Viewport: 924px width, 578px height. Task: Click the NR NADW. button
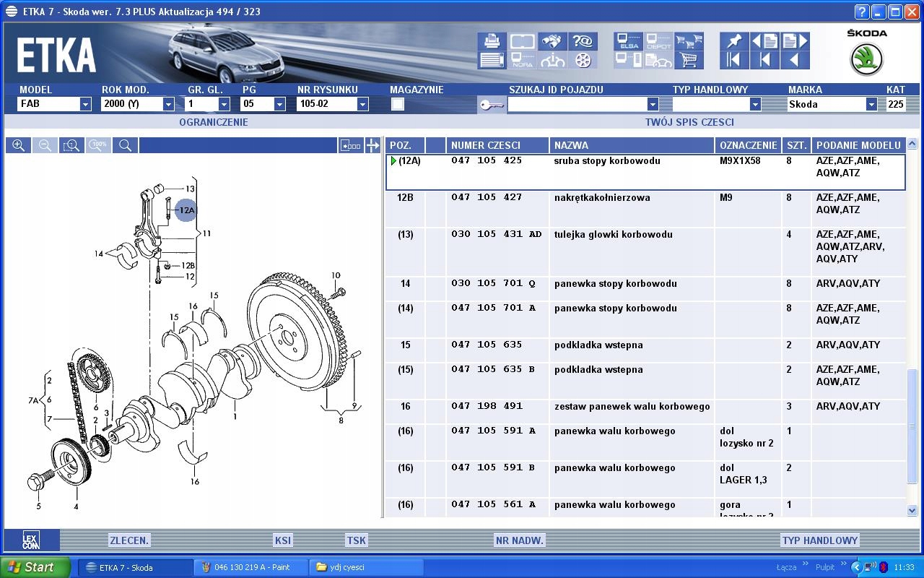(519, 540)
